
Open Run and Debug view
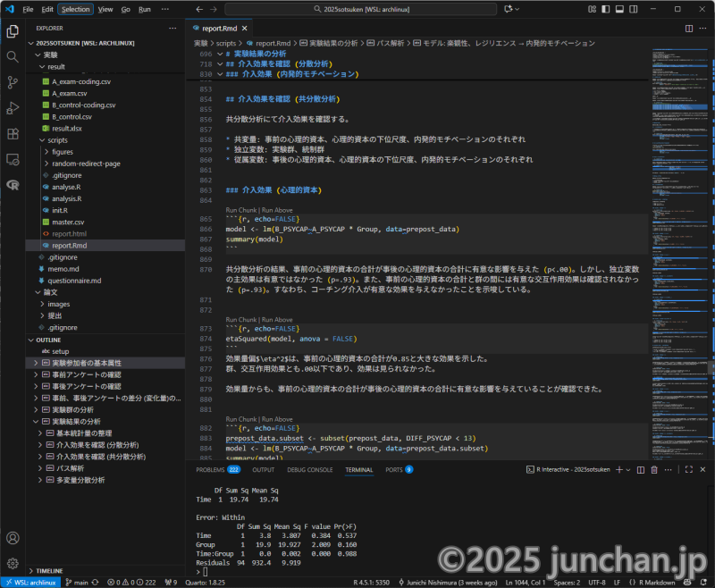13,107
